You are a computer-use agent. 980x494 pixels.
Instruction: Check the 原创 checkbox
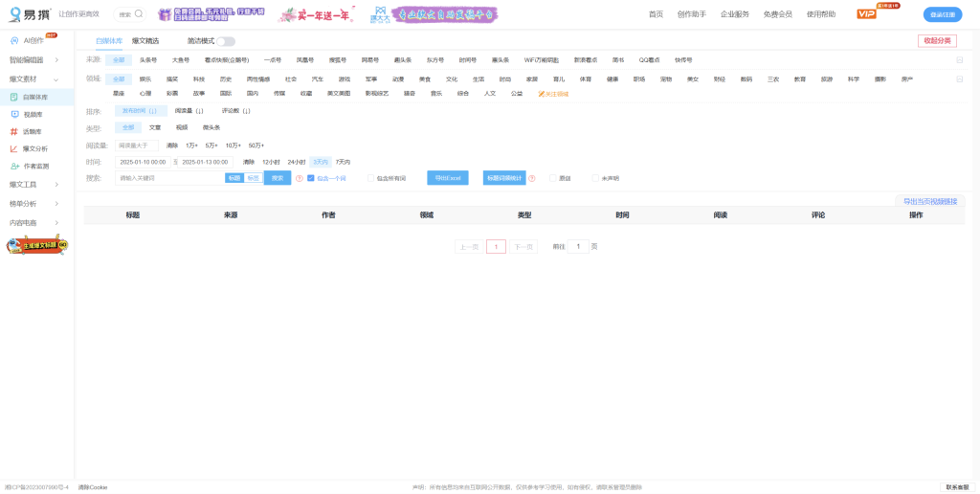[x=552, y=178]
